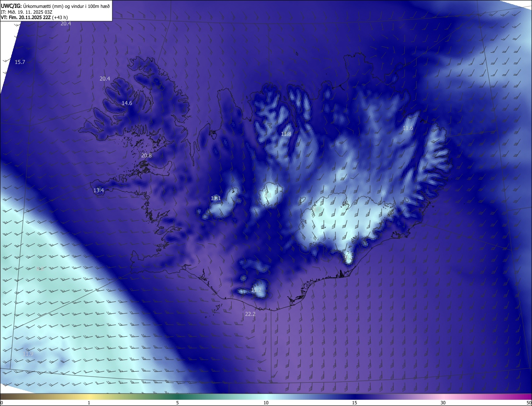Click the 5 tick on the colour scale
This screenshot has width=532, height=406.
pos(177,403)
